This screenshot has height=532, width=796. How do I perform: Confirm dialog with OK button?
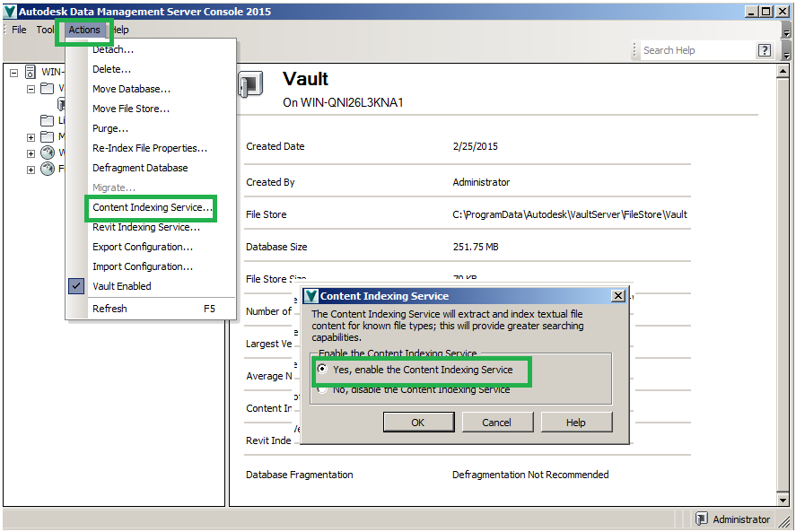click(x=418, y=423)
